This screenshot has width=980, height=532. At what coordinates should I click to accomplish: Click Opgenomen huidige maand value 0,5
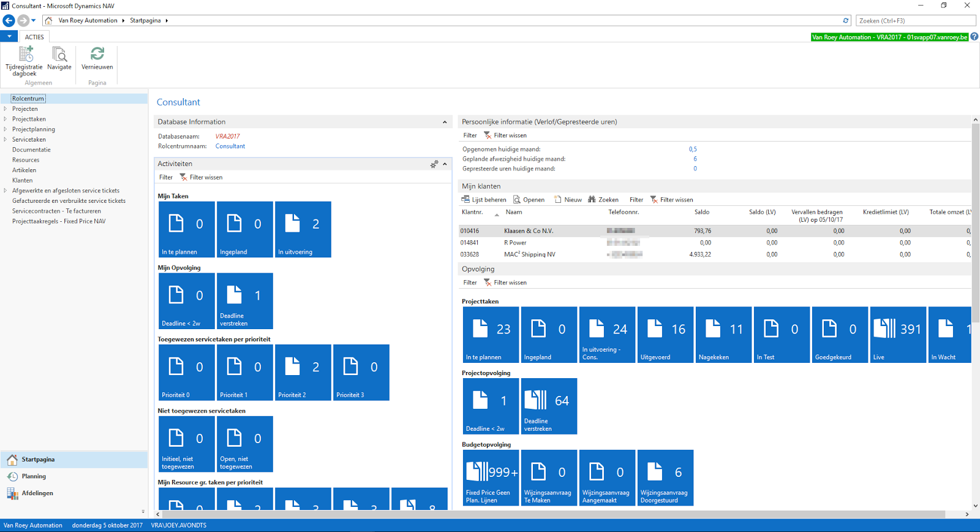[693, 149]
